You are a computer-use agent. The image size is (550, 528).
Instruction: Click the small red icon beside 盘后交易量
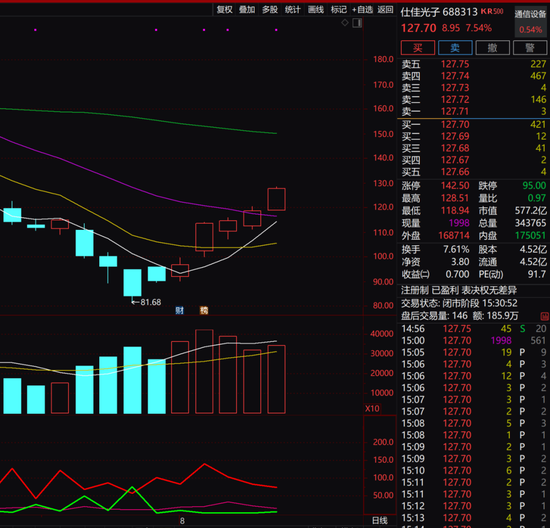[x=544, y=316]
